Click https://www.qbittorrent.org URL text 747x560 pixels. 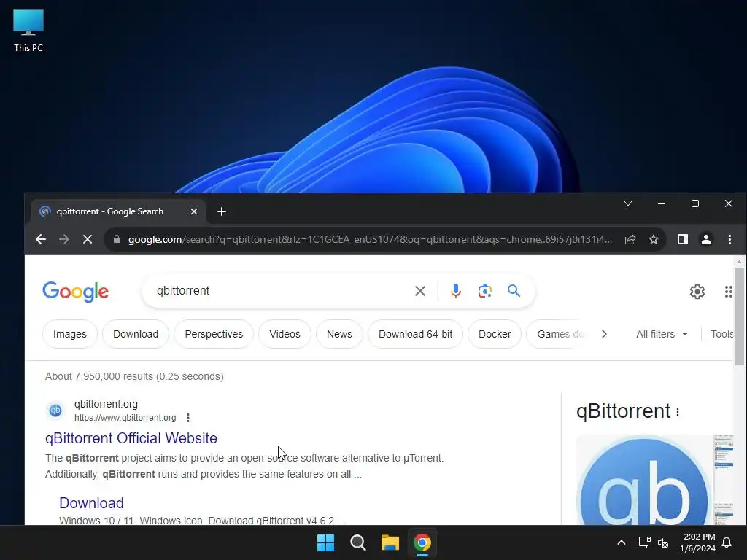(125, 418)
